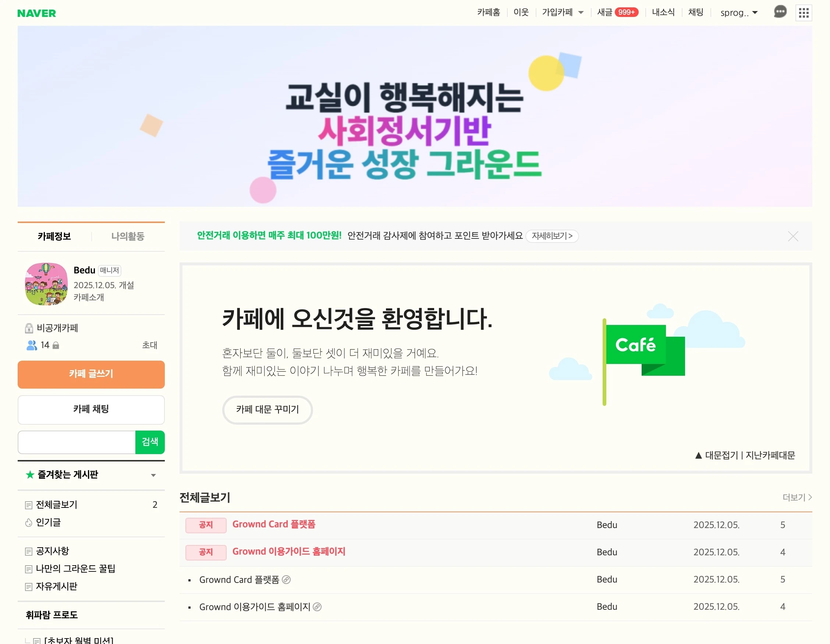The height and width of the screenshot is (644, 830).
Task: Click the NAVER logo
Action: click(36, 13)
